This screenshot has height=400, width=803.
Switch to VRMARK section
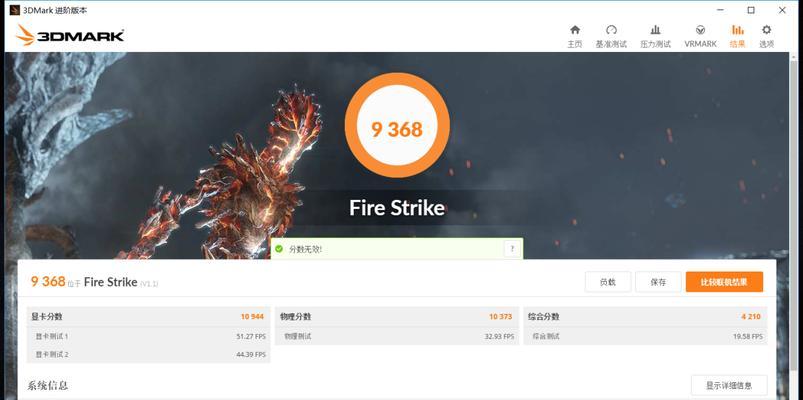[700, 36]
